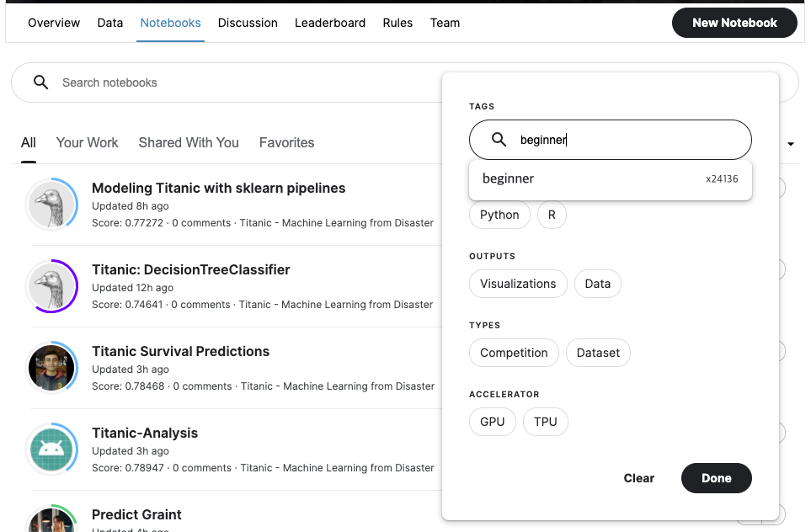This screenshot has height=532, width=811.
Task: Click author avatar for Predict Graint notebook
Action: (51, 521)
